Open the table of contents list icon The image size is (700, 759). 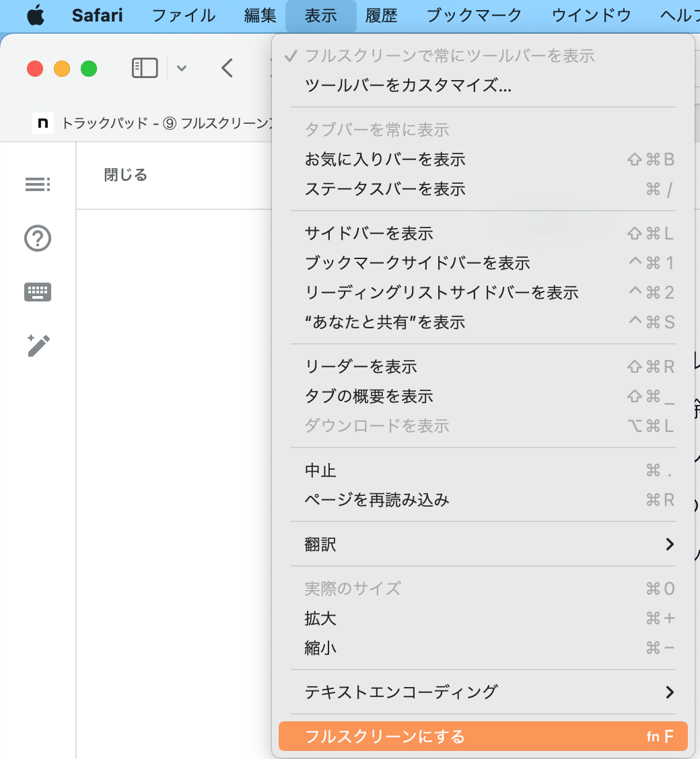(38, 184)
